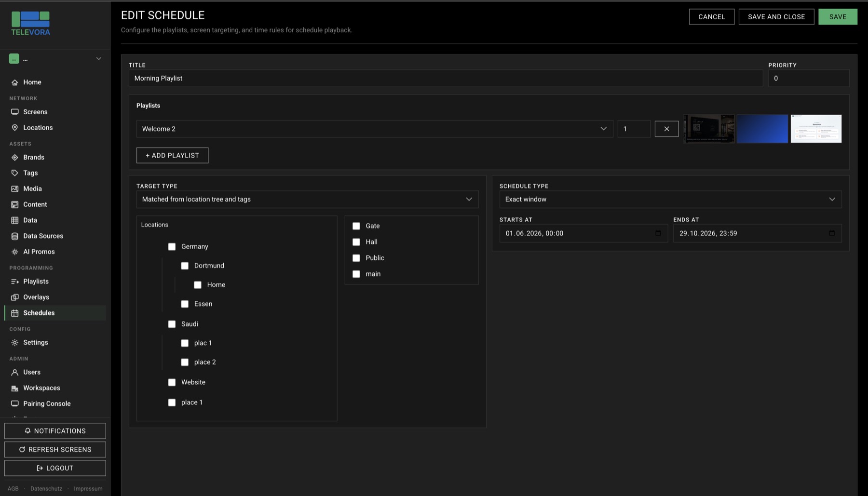Click the Data grid icon
The image size is (868, 496).
point(15,220)
